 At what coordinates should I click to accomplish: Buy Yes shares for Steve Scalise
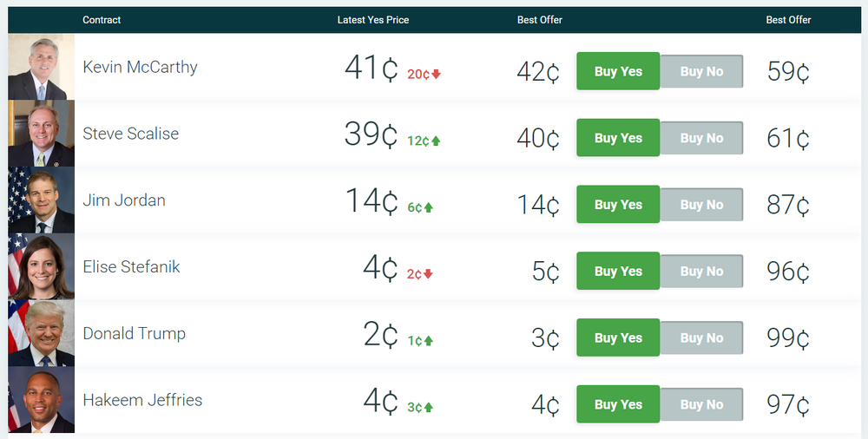(x=618, y=138)
